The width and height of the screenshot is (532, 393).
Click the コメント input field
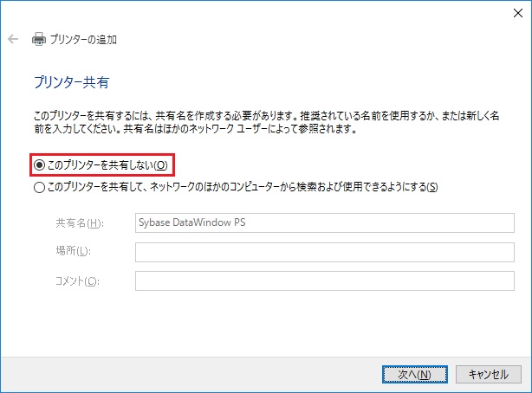pyautogui.click(x=331, y=280)
